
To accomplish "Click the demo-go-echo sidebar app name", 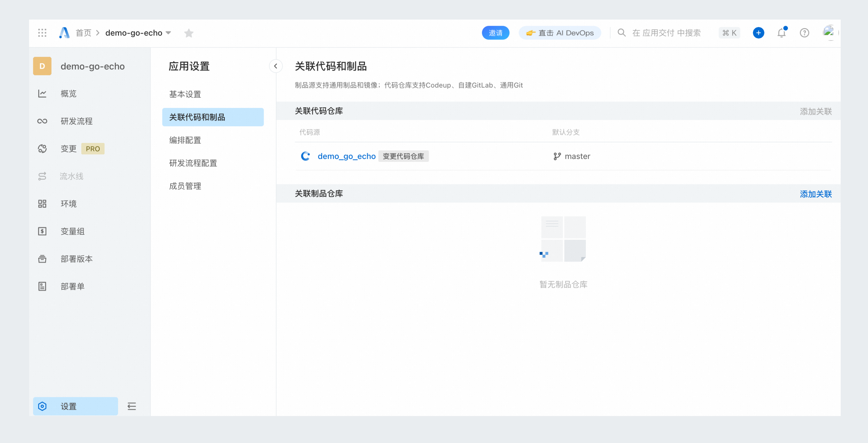I will (93, 66).
